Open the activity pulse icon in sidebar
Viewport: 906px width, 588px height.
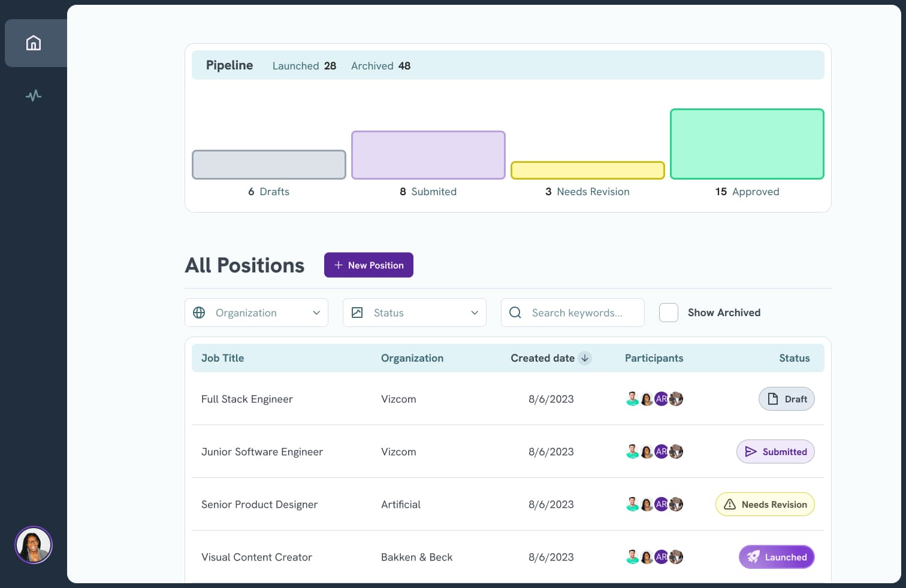coord(34,96)
